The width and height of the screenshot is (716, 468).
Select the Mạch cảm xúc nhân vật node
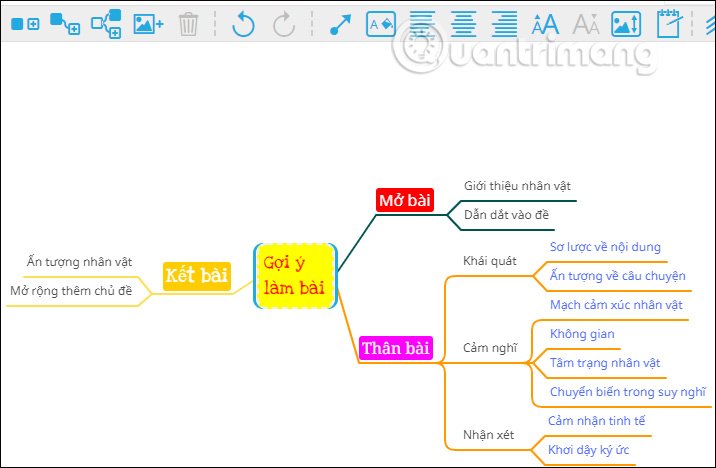[616, 305]
